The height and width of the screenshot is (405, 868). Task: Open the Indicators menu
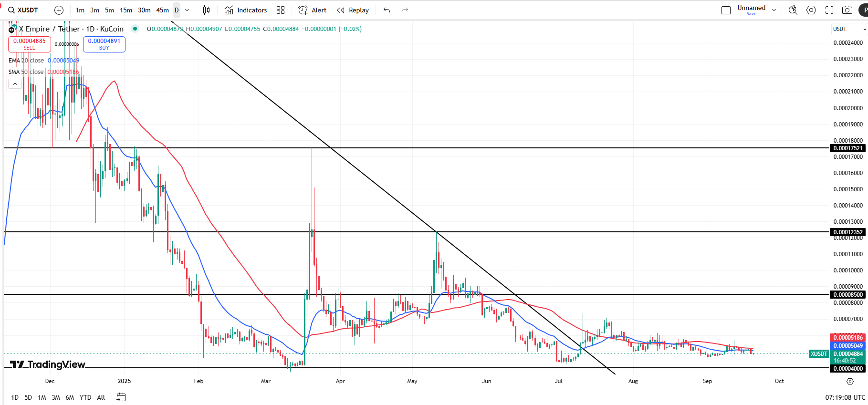[x=246, y=10]
